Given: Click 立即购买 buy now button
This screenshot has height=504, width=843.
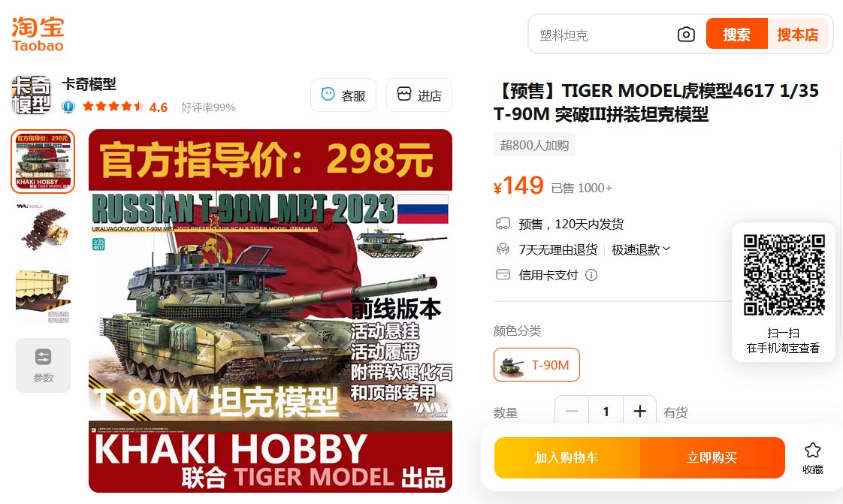Looking at the screenshot, I should (x=712, y=457).
